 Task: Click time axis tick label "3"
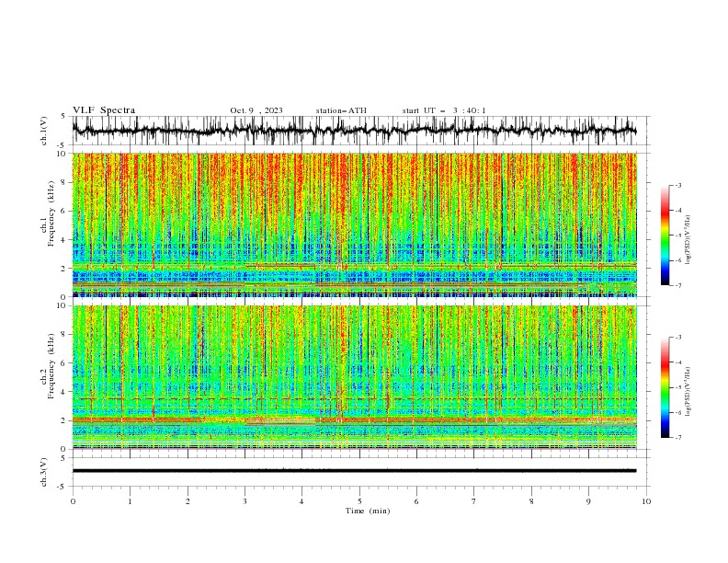[x=245, y=501]
